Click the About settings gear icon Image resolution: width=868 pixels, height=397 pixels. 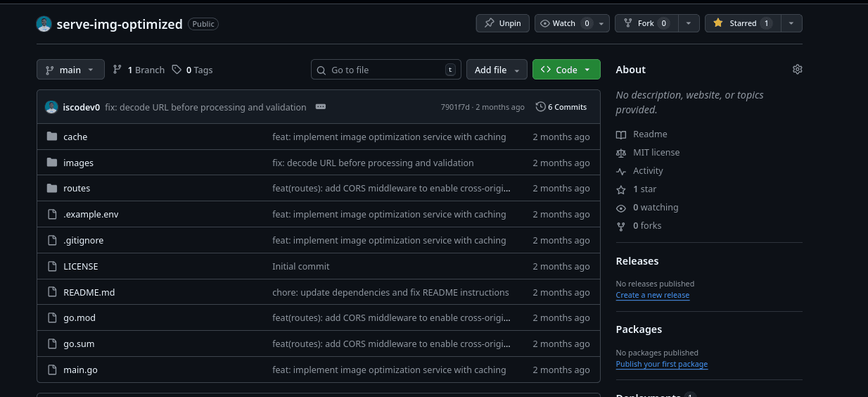(x=797, y=70)
